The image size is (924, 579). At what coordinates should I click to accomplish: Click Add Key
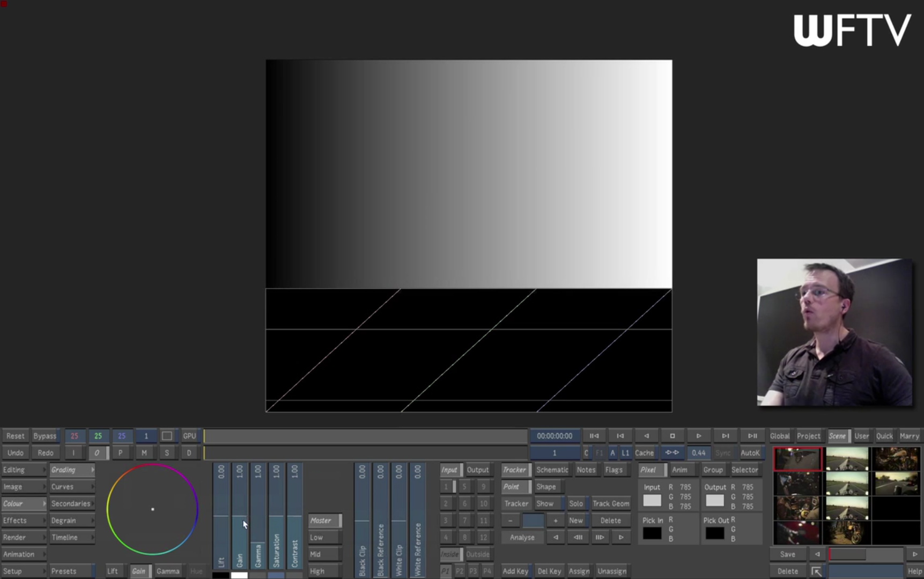(515, 571)
